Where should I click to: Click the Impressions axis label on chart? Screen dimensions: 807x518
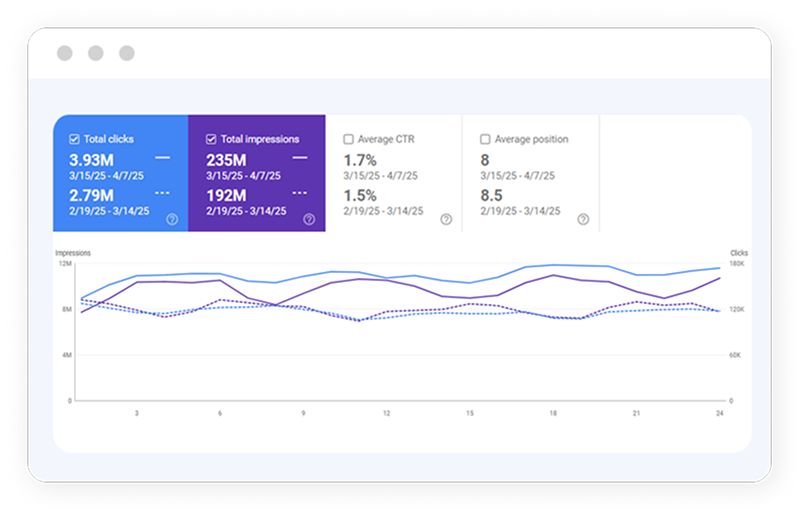pyautogui.click(x=73, y=254)
